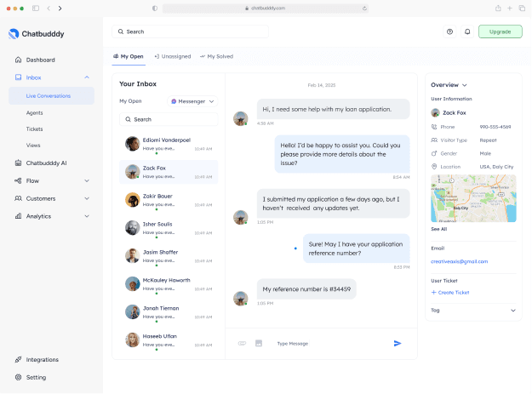Open the notifications bell icon
The height and width of the screenshot is (394, 532).
[467, 31]
